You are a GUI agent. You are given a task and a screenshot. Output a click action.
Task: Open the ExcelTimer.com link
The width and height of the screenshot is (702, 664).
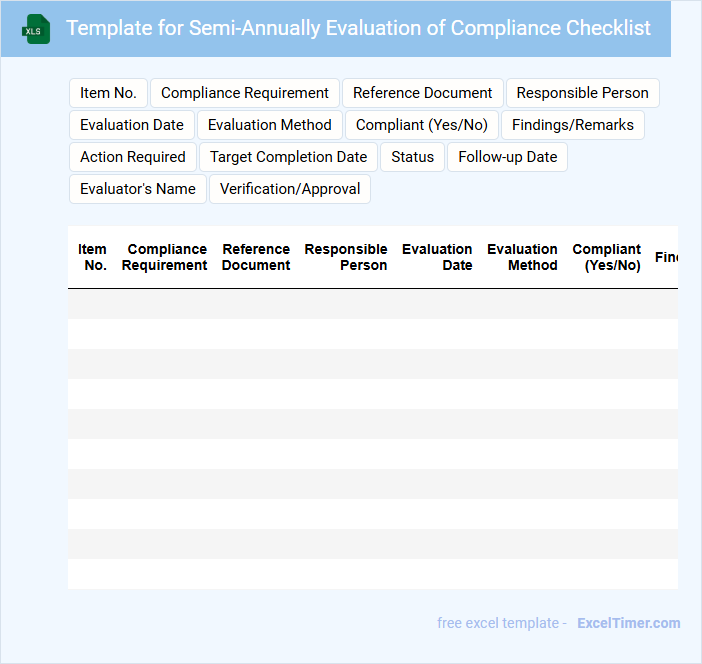(628, 623)
